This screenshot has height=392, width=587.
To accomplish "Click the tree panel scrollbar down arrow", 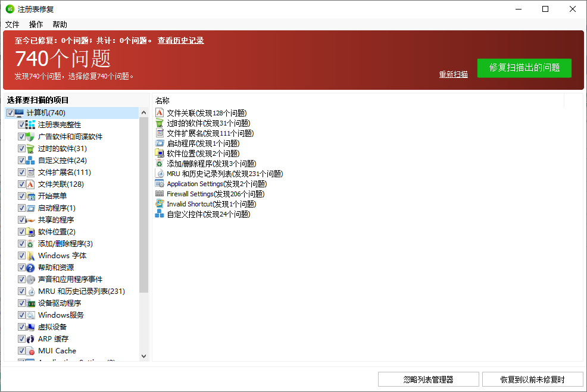I will tap(143, 355).
